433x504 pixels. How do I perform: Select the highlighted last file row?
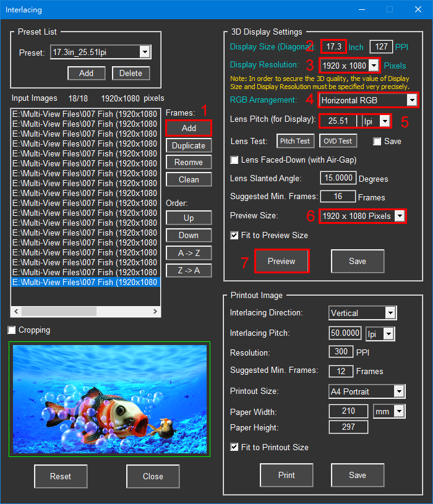pos(85,282)
